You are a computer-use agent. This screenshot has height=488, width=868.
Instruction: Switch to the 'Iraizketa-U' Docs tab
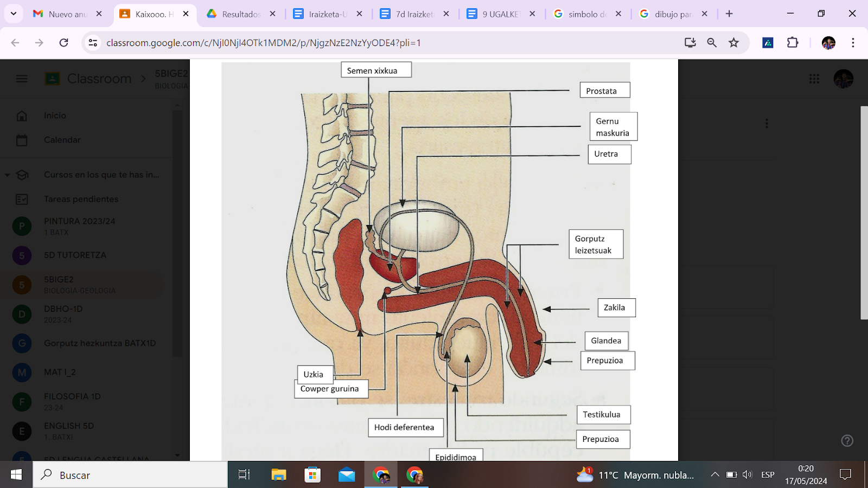point(328,14)
